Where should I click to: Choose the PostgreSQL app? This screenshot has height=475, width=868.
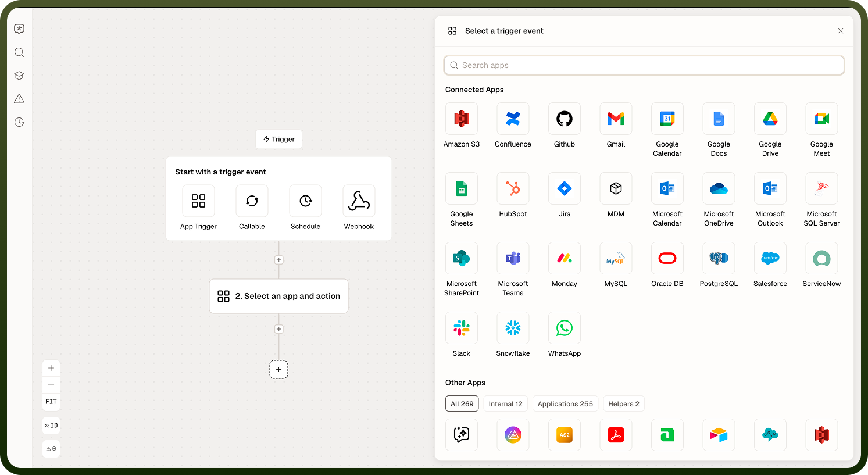point(719,258)
